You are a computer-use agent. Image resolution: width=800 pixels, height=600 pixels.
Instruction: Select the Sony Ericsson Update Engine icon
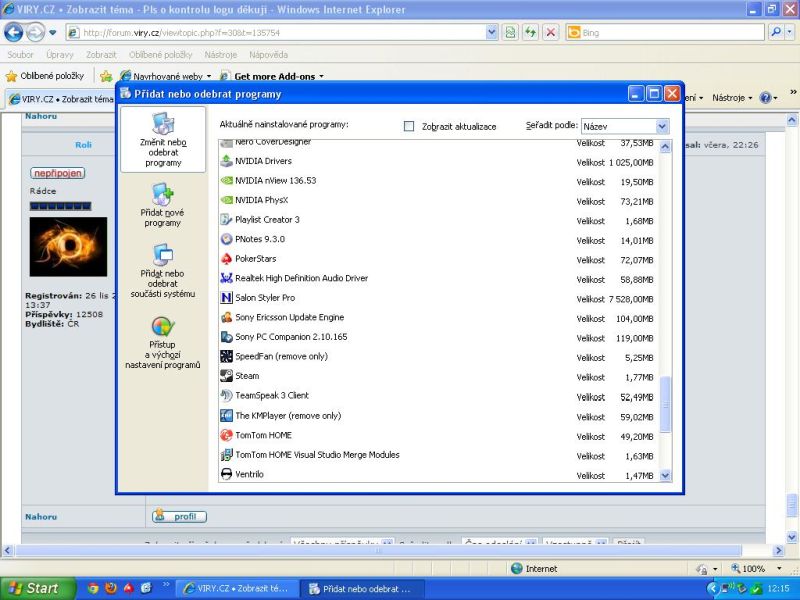coord(226,317)
